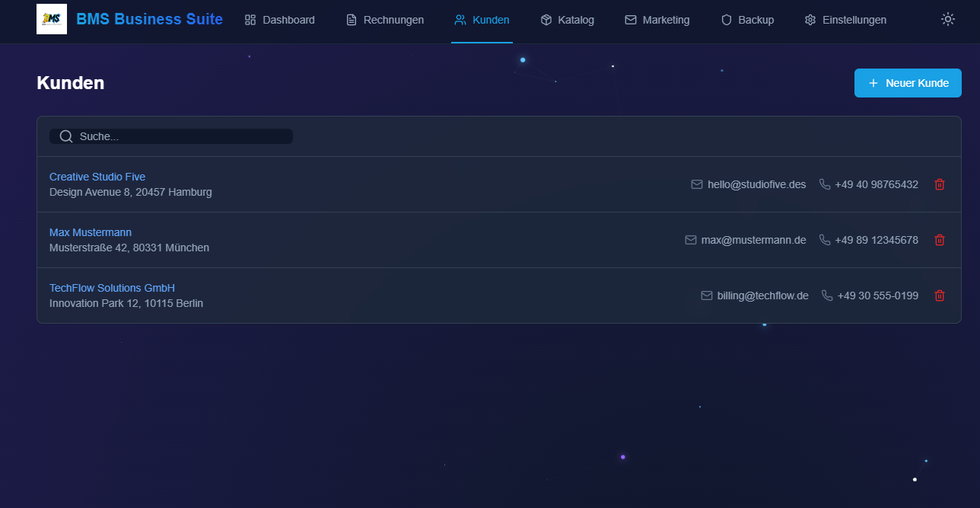The width and height of the screenshot is (980, 508).
Task: Focus the Suche search field
Action: pos(183,136)
